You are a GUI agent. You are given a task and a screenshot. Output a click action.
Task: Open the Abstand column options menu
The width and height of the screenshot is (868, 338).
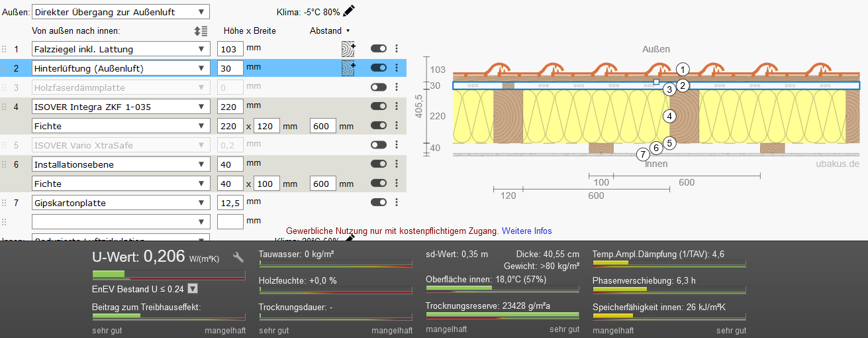coord(348,30)
